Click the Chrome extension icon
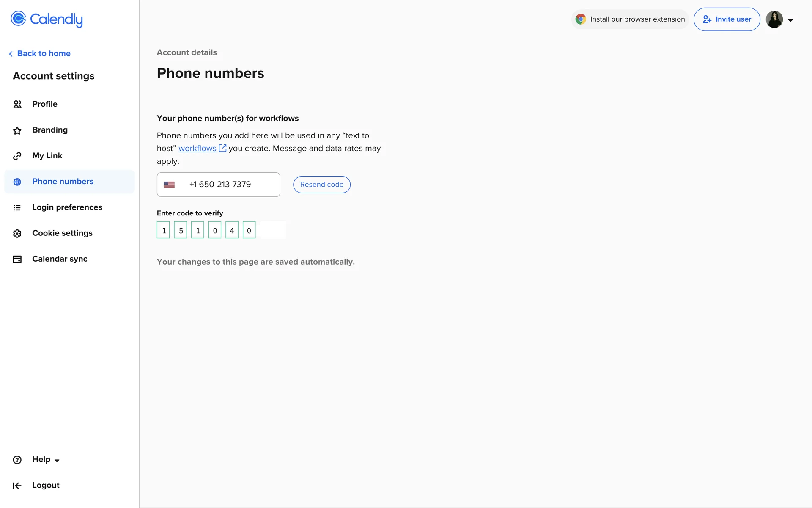The height and width of the screenshot is (508, 812). (581, 19)
